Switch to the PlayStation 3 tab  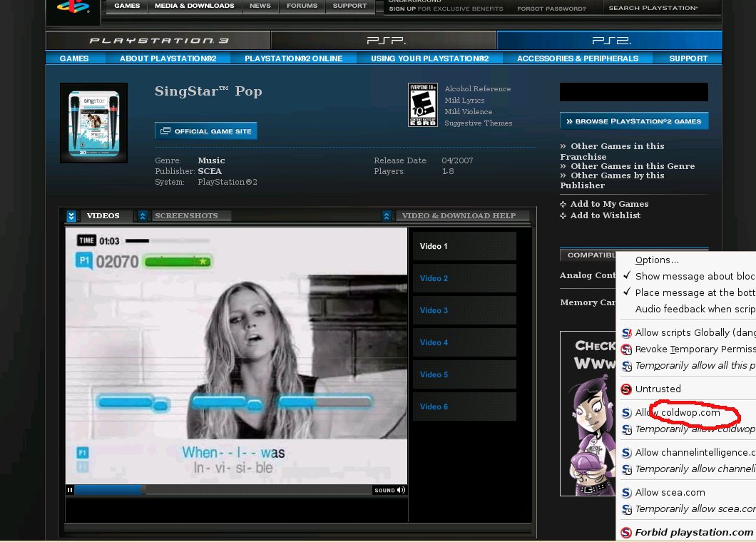point(158,41)
